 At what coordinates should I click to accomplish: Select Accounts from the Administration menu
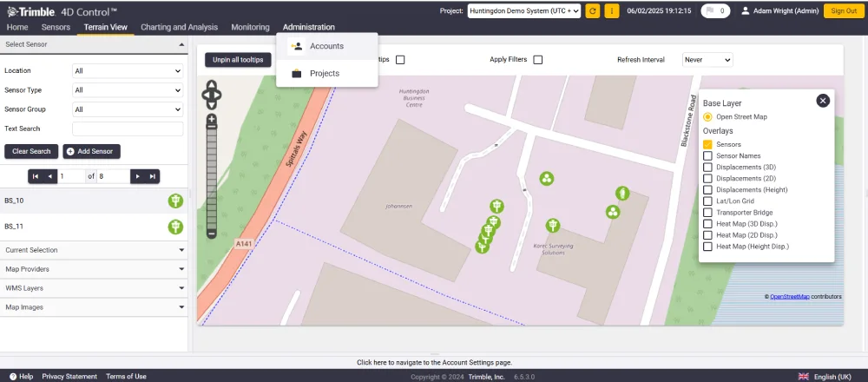(326, 46)
